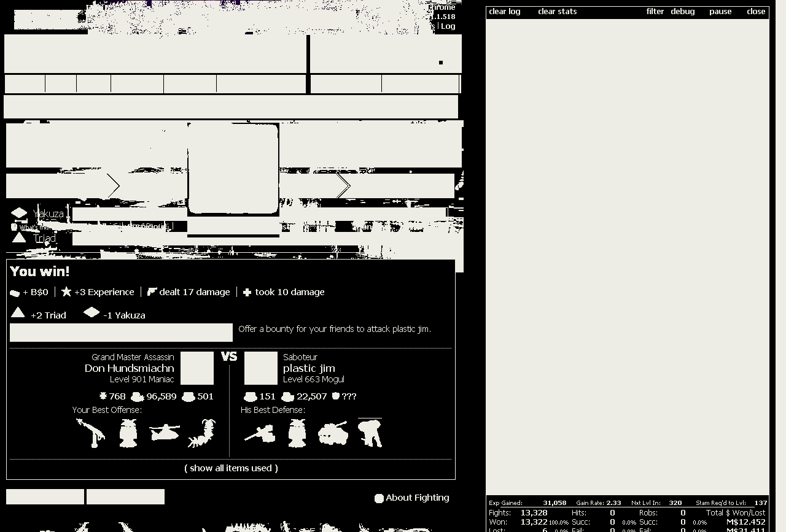Click debug in the log panel header
The image size is (786, 532).
[683, 12]
